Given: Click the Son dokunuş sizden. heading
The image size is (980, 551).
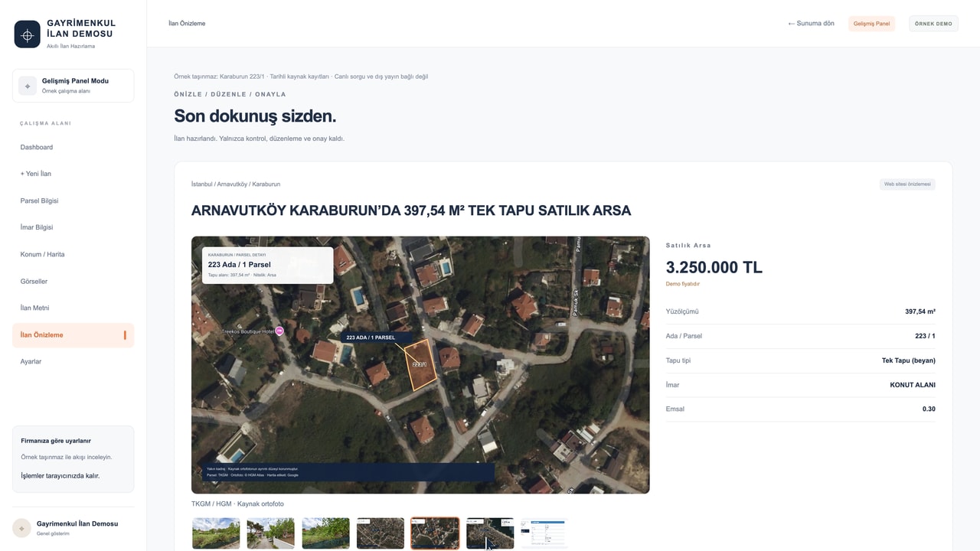Looking at the screenshot, I should (x=255, y=116).
